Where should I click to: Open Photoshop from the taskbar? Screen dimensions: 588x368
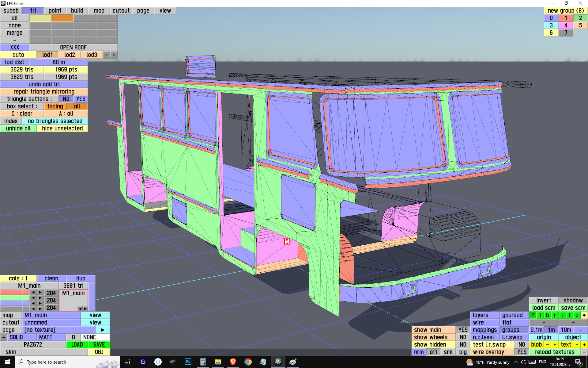[188, 362]
